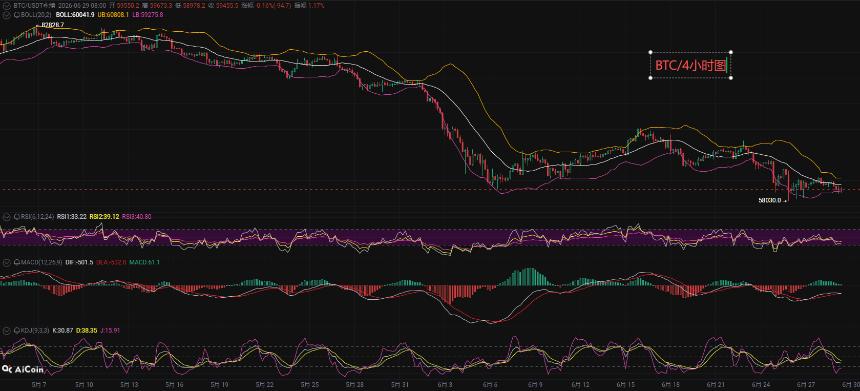
Task: Click the RSI1:33.22 value
Action: (71, 217)
